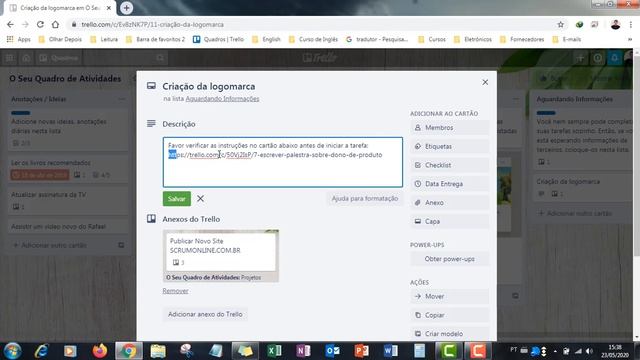Click the address bar URL

(152, 24)
